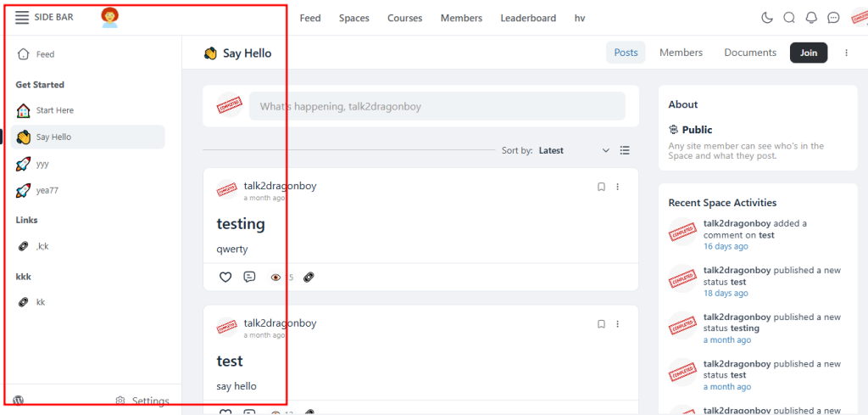Screen dimensions: 868x415
Task: Bookmark the "testing" post
Action: click(x=601, y=187)
